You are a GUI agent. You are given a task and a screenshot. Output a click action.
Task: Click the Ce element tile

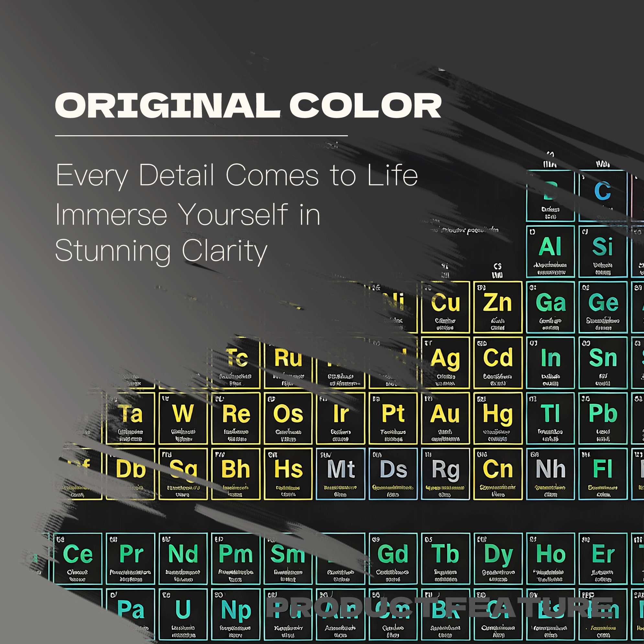[78, 558]
